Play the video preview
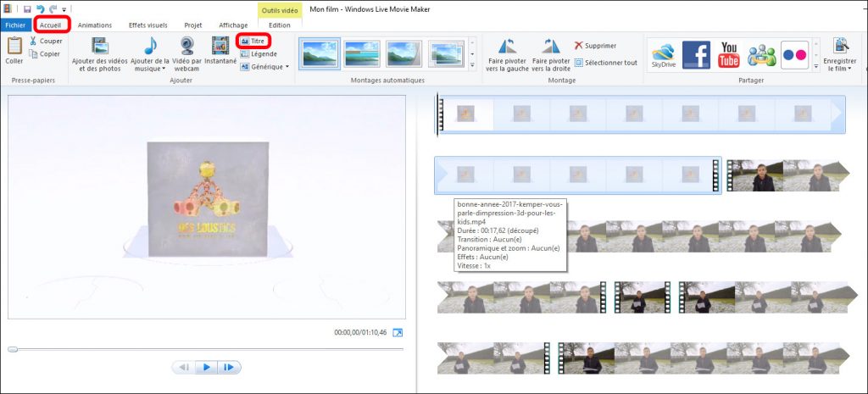This screenshot has width=868, height=394. tap(207, 367)
